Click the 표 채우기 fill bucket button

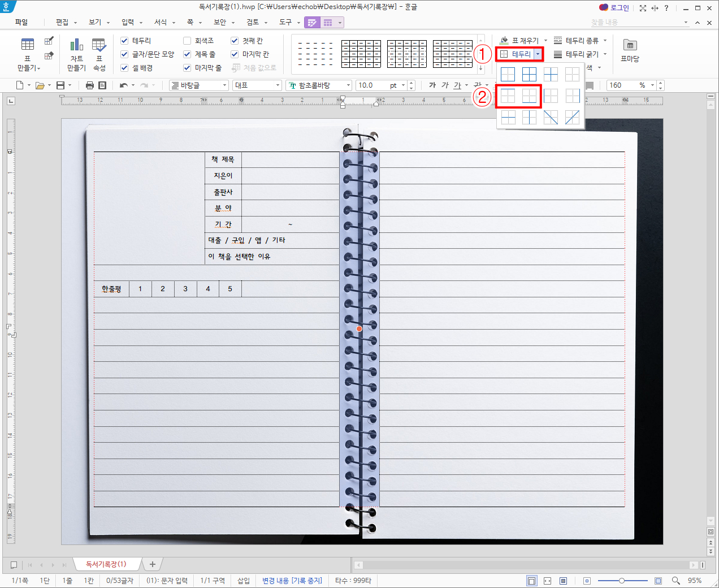tap(519, 41)
